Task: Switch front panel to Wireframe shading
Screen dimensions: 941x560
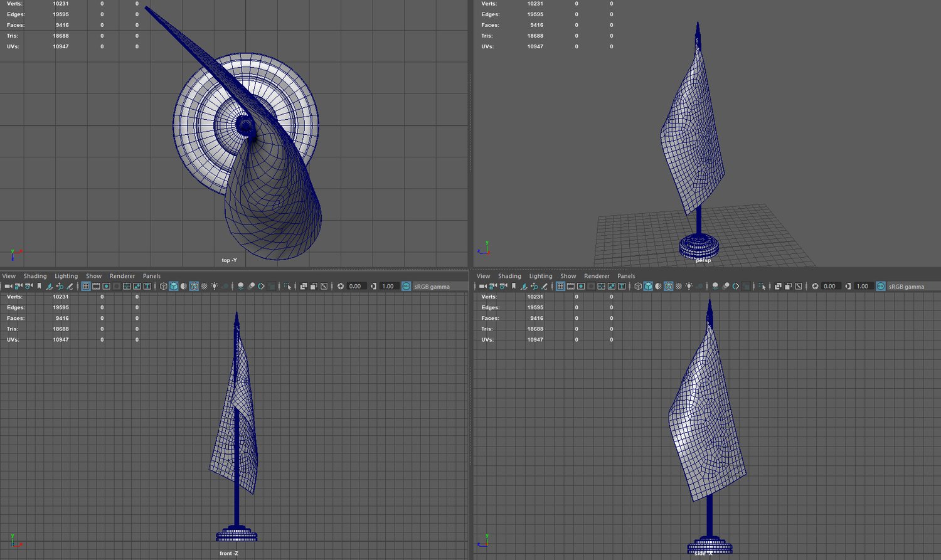Action: click(163, 287)
